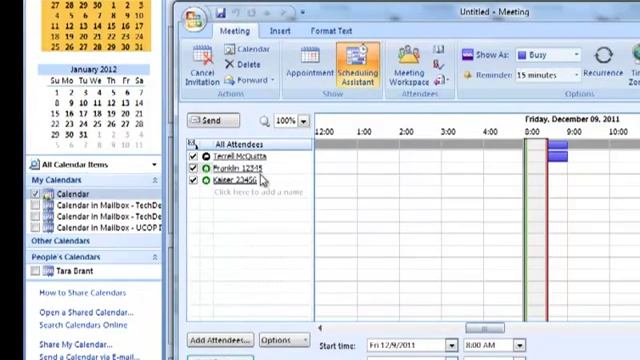Click the Office button orb
The width and height of the screenshot is (640, 360).
pyautogui.click(x=194, y=19)
